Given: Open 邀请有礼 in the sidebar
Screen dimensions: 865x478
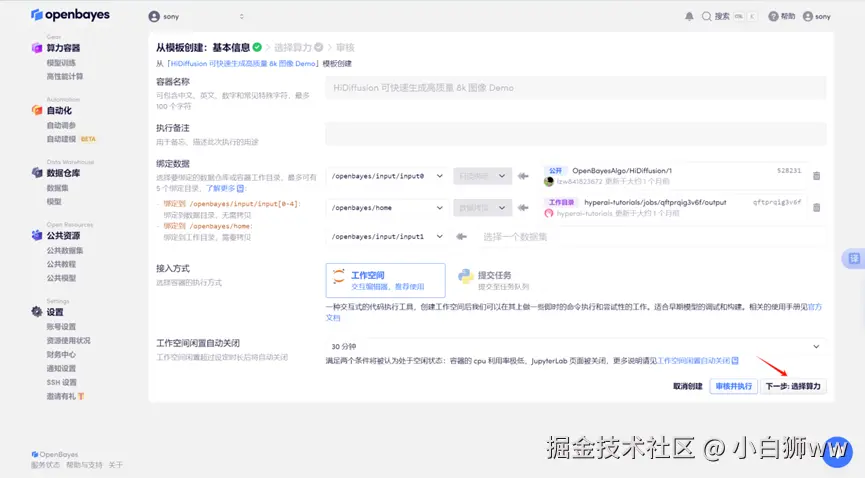Looking at the screenshot, I should [65, 396].
